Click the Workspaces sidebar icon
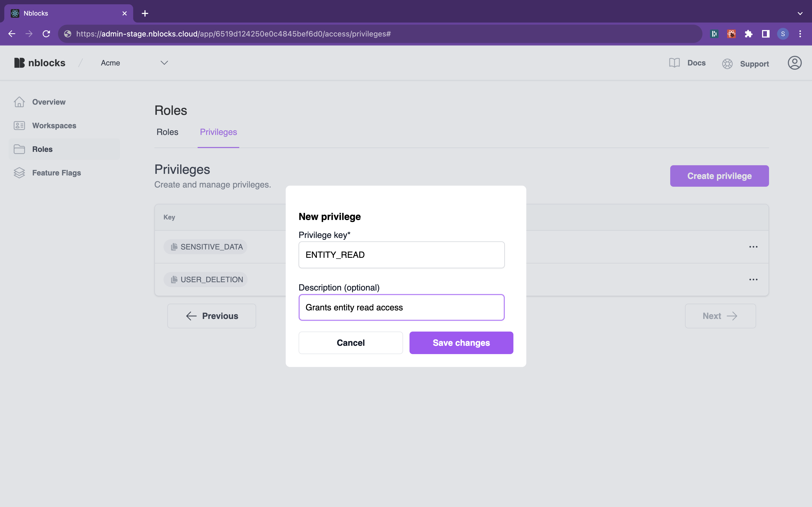This screenshot has height=507, width=812. [x=19, y=126]
